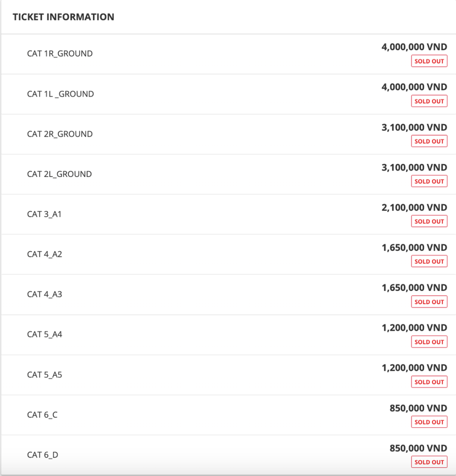Select the CAT 2R_GROUND ticket label
This screenshot has height=476, width=456.
[60, 134]
